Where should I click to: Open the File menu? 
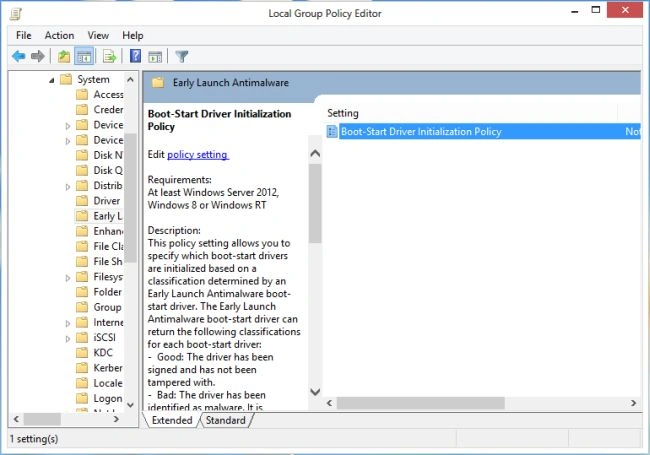[x=24, y=36]
